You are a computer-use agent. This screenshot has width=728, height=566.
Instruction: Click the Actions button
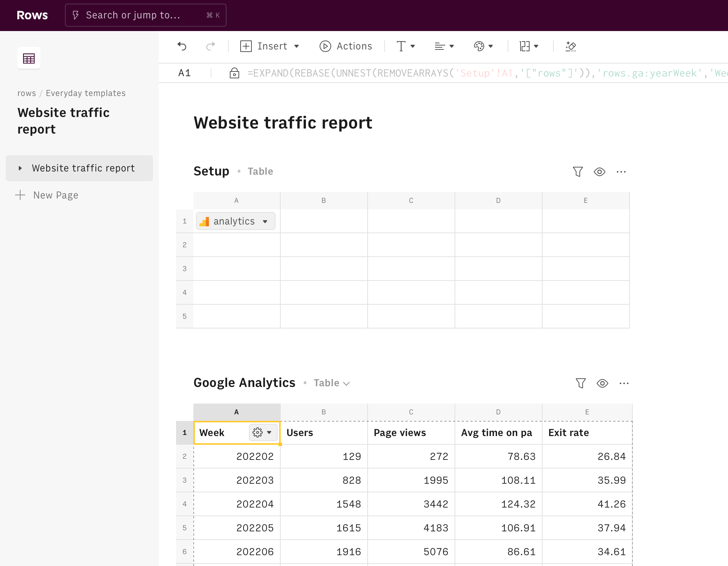pos(346,46)
